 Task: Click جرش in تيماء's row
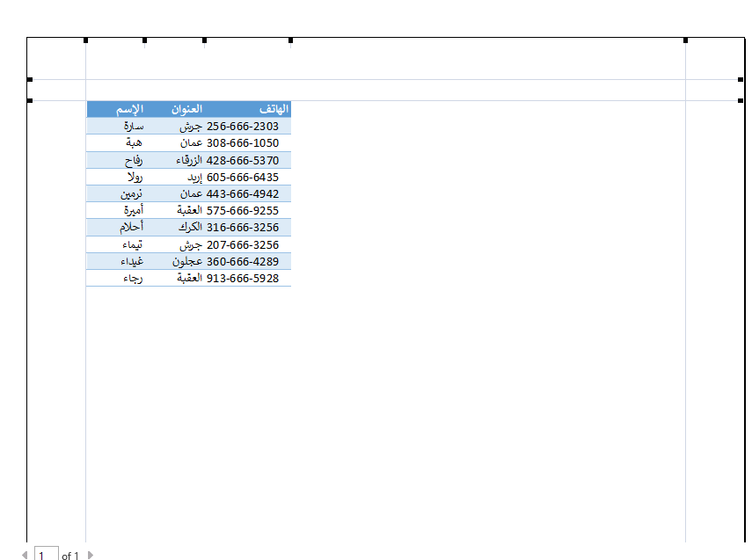pyautogui.click(x=191, y=244)
